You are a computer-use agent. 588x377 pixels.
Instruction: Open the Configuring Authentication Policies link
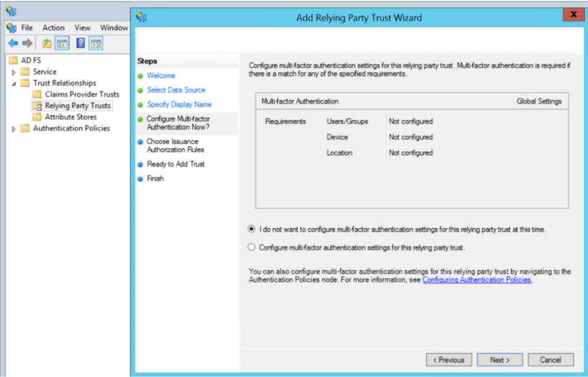pos(476,280)
